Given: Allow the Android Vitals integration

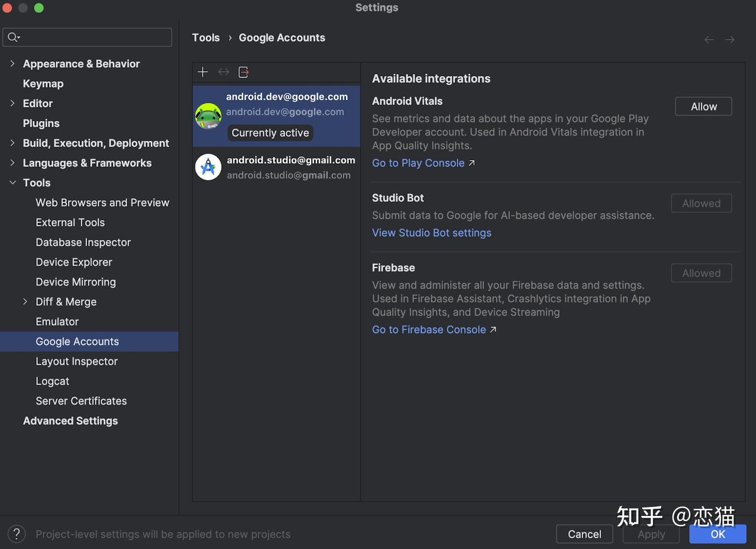Looking at the screenshot, I should point(703,106).
